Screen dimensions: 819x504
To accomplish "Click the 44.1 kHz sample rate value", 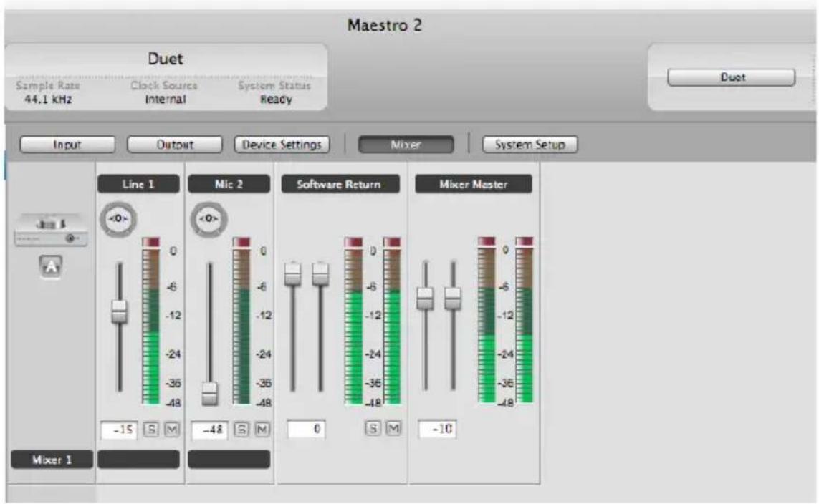I will coord(48,99).
